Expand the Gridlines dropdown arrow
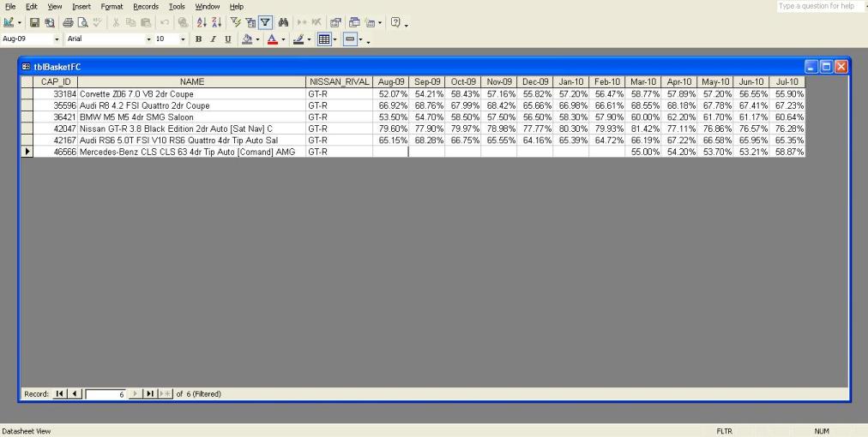 (x=335, y=39)
